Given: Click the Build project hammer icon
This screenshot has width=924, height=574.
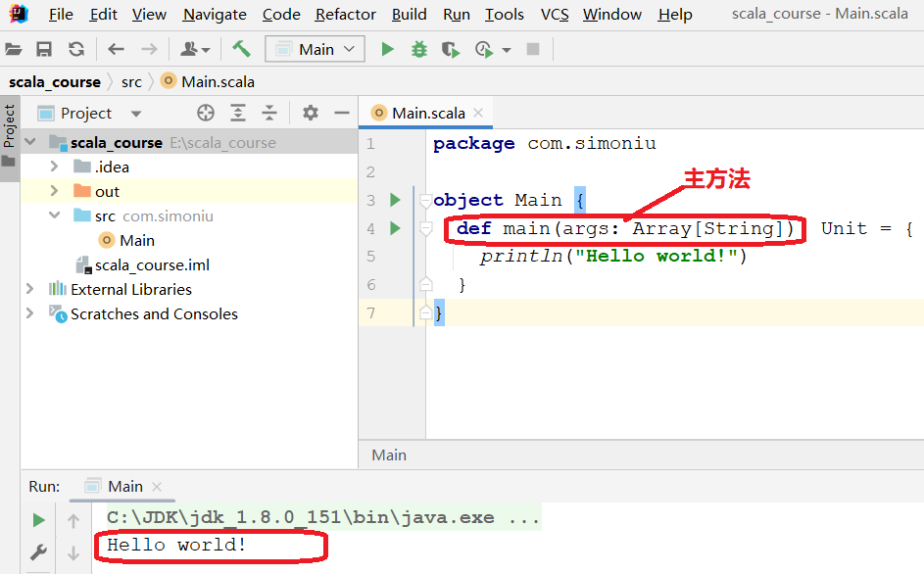Looking at the screenshot, I should pyautogui.click(x=241, y=49).
